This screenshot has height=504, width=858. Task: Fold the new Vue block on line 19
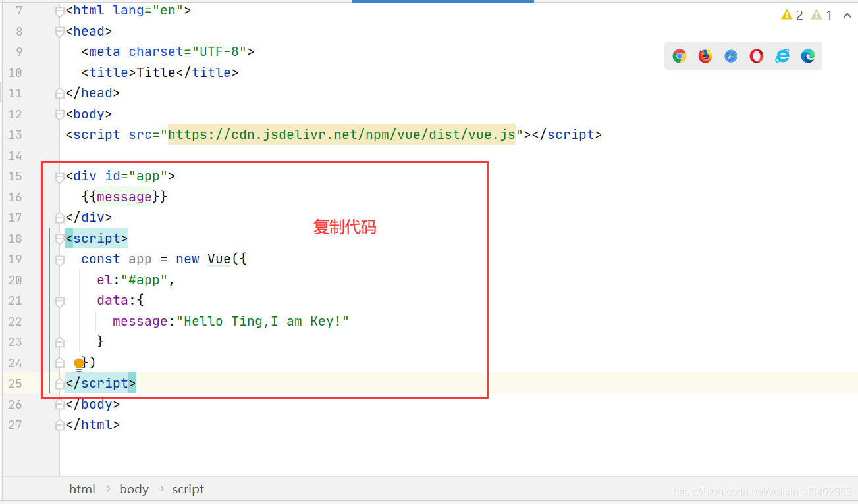60,259
